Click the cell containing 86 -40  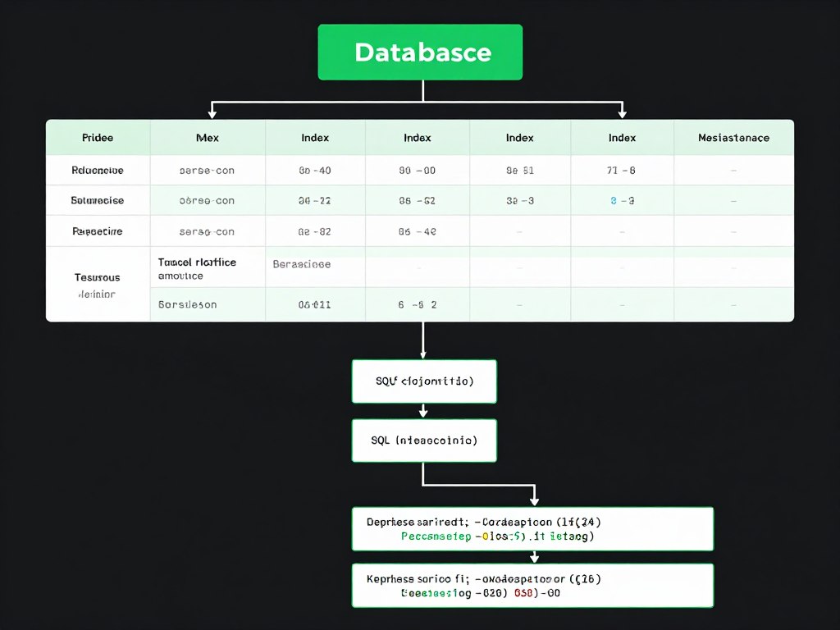315,171
